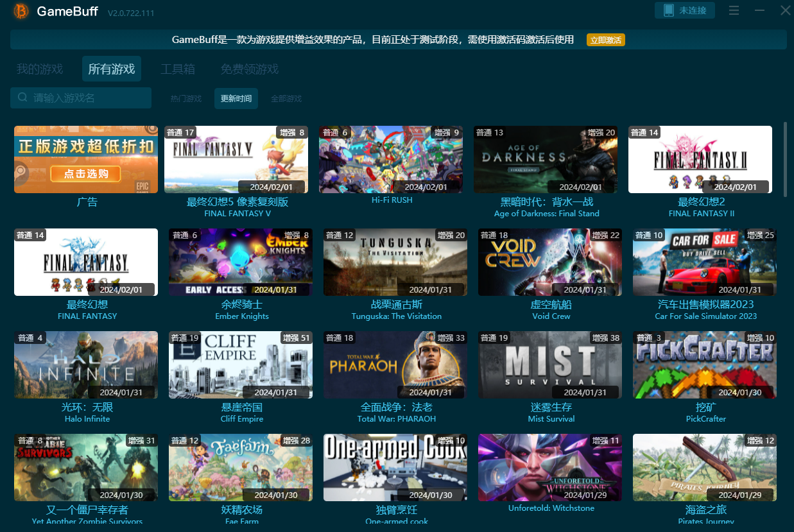Click the 最终幻想 title under FINAL FANTASY cover
Viewport: 794px width, 532px height.
point(87,304)
